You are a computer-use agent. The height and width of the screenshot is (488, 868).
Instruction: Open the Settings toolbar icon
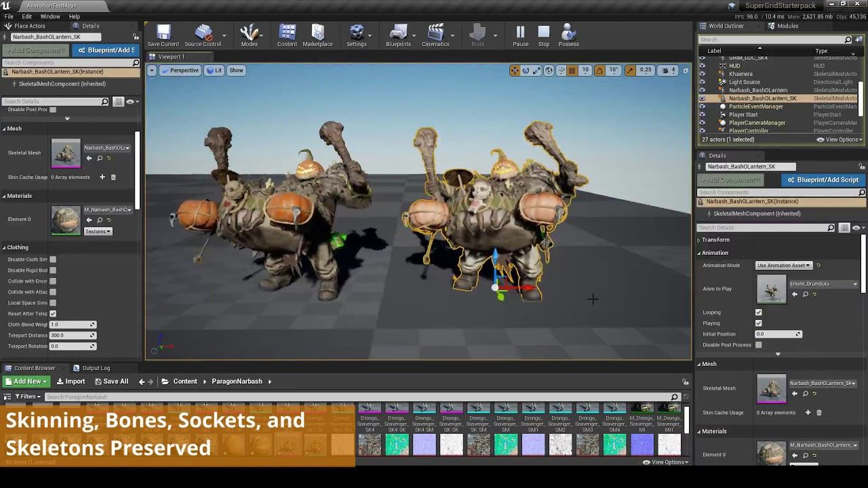tap(356, 35)
